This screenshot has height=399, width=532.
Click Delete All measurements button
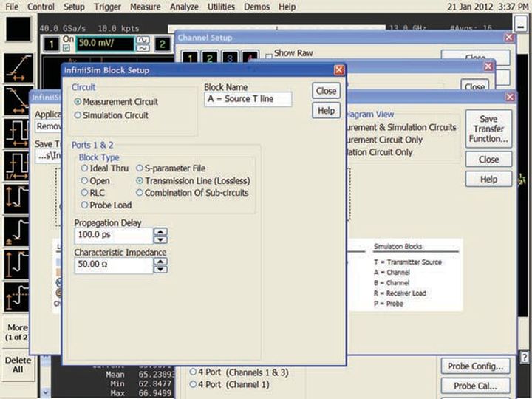click(18, 365)
